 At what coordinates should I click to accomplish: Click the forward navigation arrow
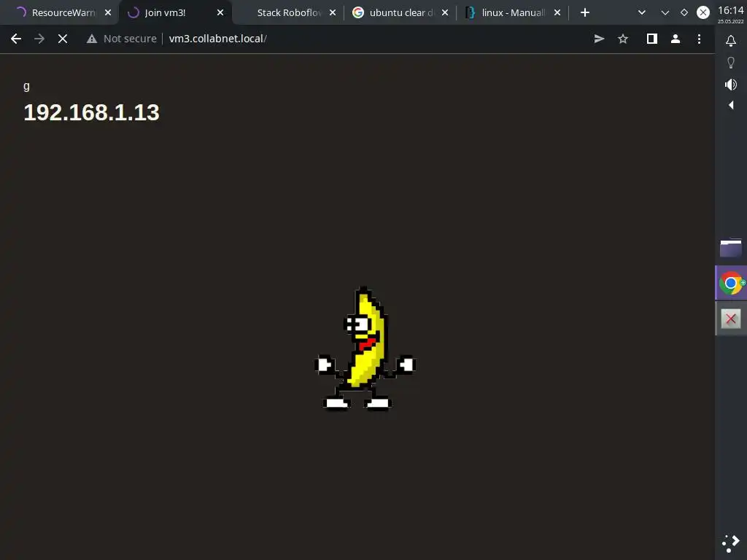coord(39,39)
